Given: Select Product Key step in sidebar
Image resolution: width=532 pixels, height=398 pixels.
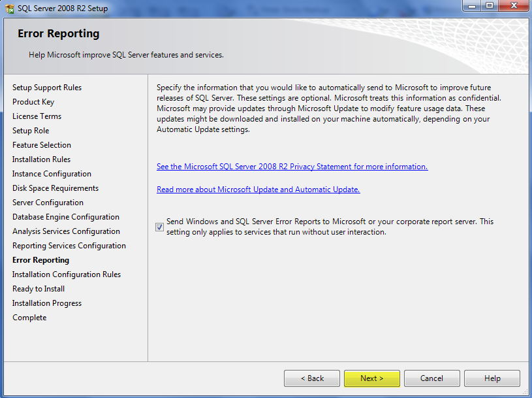Looking at the screenshot, I should [33, 102].
